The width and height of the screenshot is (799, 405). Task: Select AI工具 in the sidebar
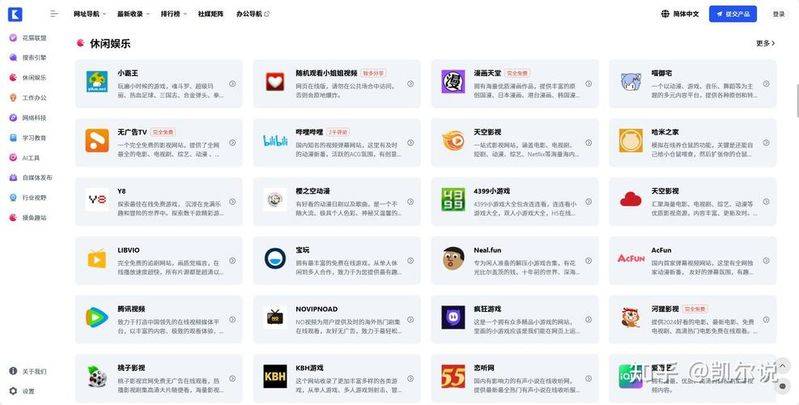point(25,158)
